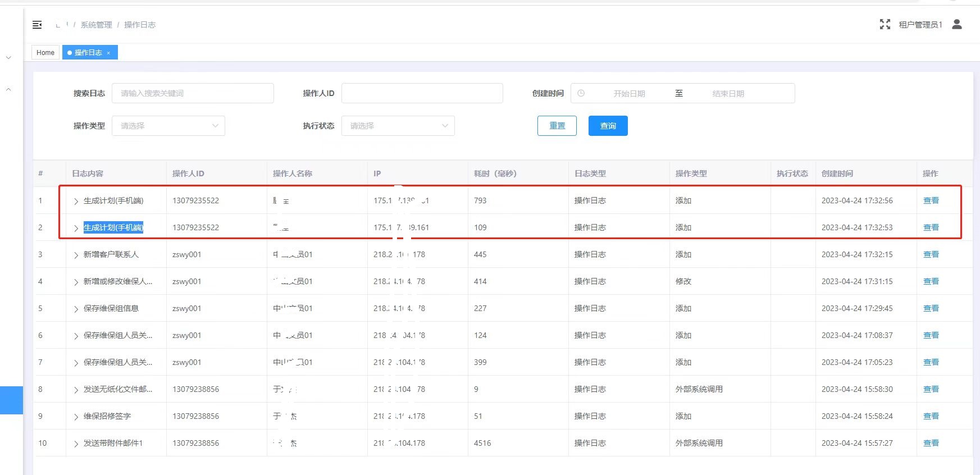The height and width of the screenshot is (475, 980).
Task: Click 查看 for the 17:32:15 row
Action: pos(931,254)
